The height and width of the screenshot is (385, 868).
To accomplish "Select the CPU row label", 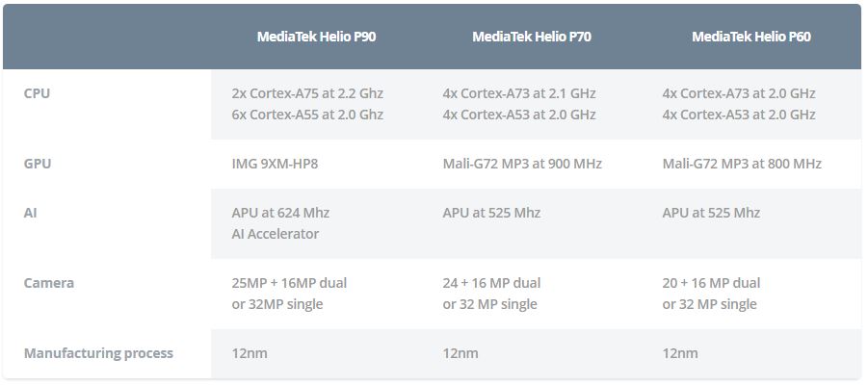I will (x=37, y=93).
